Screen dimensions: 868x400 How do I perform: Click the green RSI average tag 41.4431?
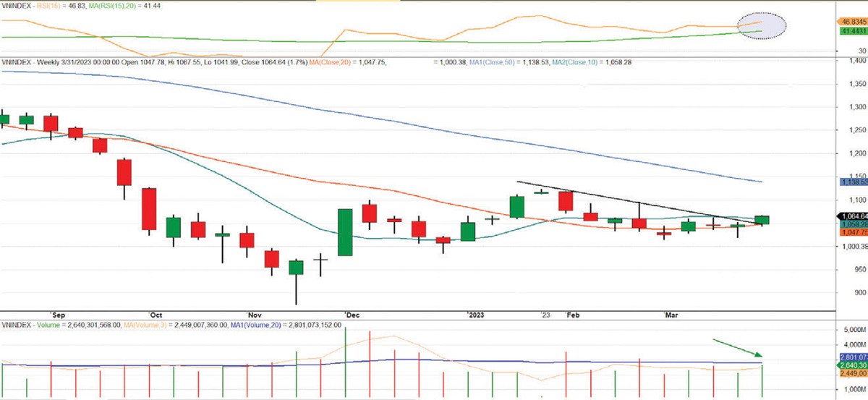(851, 33)
